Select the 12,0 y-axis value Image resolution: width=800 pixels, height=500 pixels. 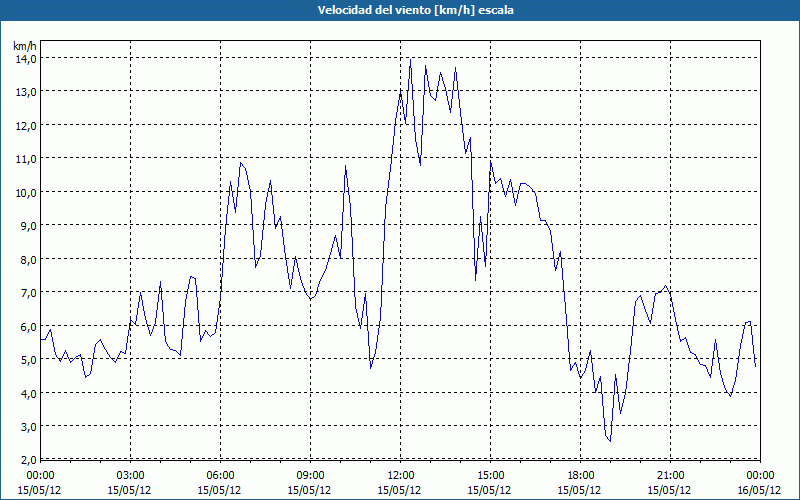coord(26,125)
